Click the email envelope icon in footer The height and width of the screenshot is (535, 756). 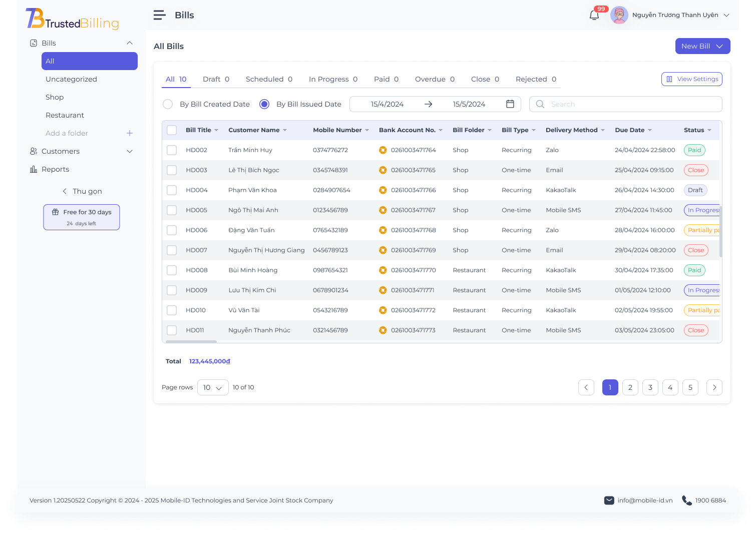(x=609, y=500)
